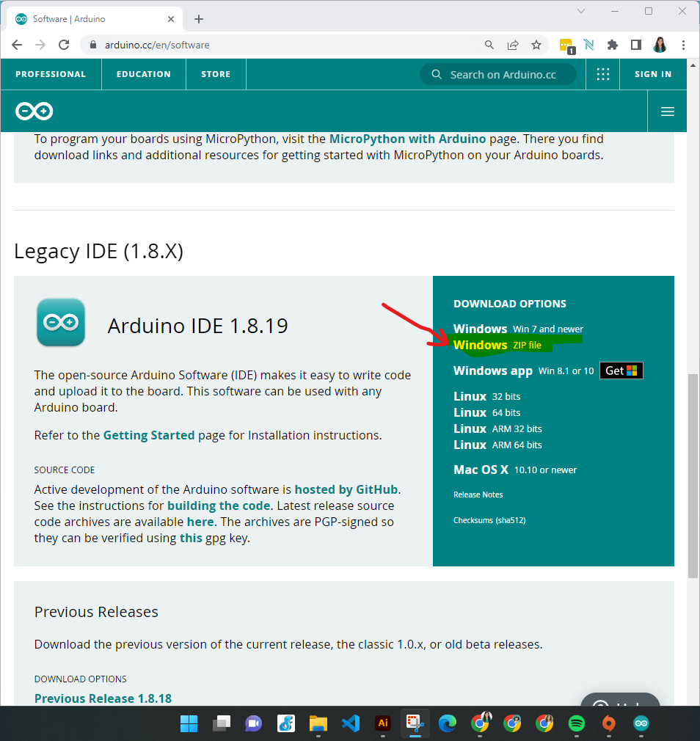Click the Arduino IDE 1.8.19 app icon
Screen dimensions: 700x741
click(x=61, y=322)
